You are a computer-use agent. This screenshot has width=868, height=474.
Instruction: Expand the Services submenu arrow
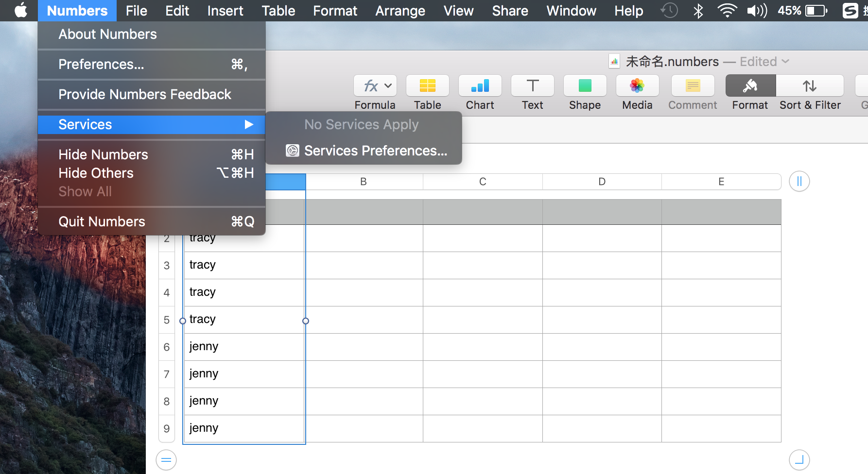(249, 124)
